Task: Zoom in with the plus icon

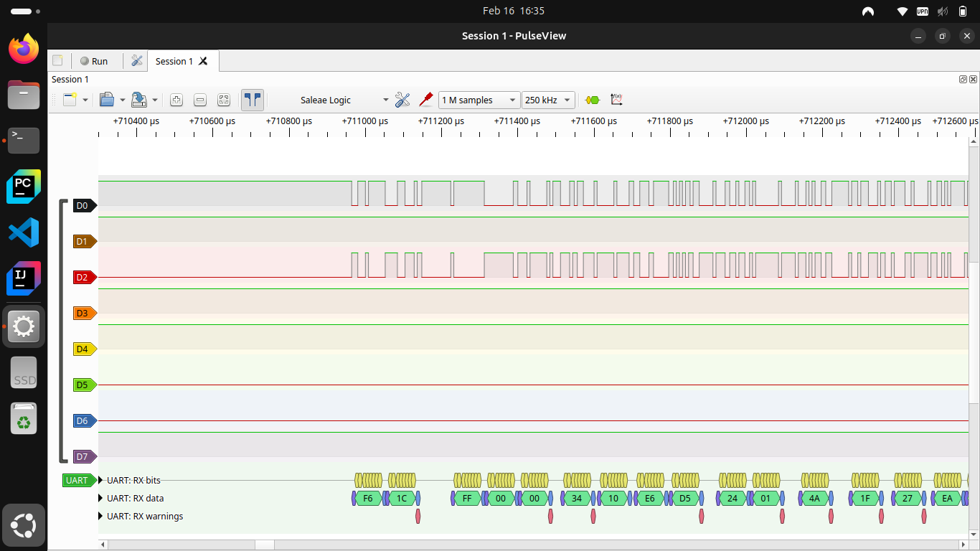Action: click(x=176, y=100)
